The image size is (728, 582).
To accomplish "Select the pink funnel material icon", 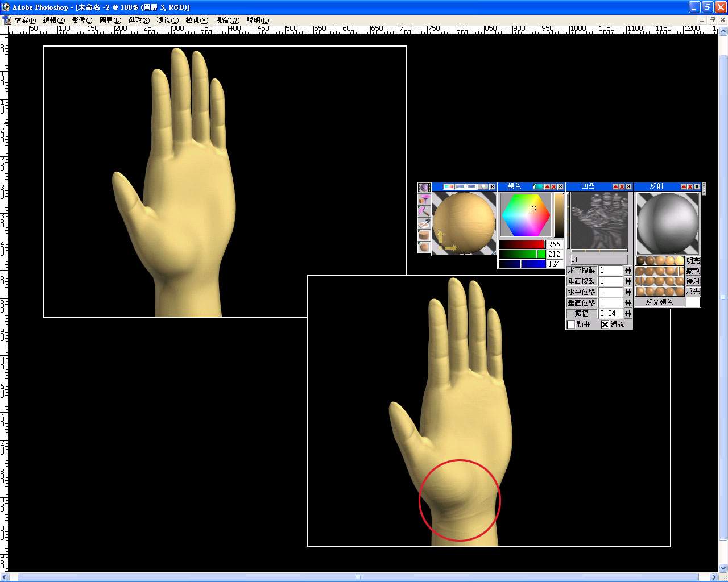I will 424,199.
